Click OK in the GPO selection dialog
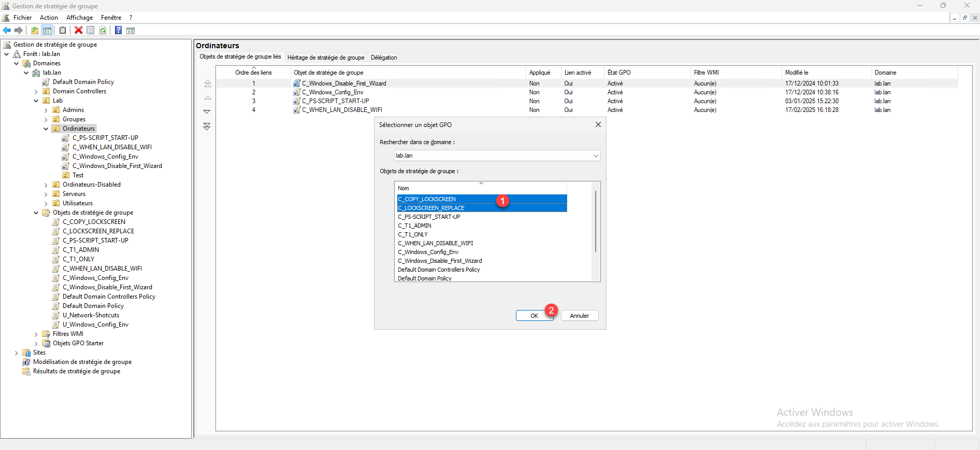The image size is (980, 450). [534, 316]
